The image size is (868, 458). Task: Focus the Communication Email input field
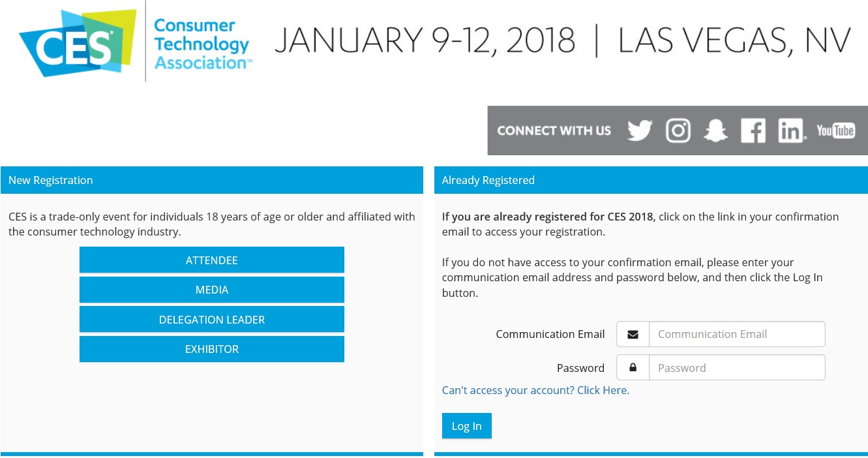pyautogui.click(x=737, y=334)
